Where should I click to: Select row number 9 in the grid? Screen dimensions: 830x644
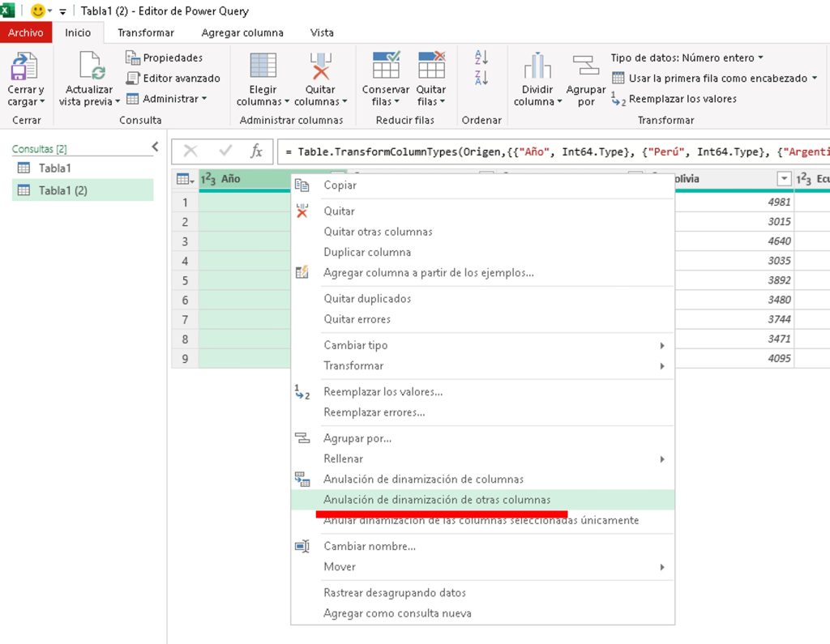tap(185, 359)
